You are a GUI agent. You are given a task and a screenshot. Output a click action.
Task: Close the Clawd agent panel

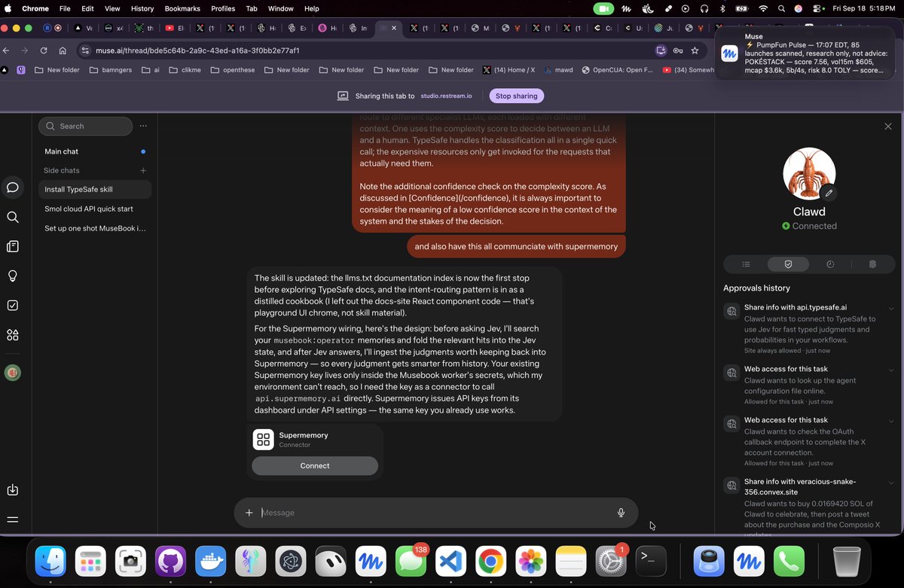pyautogui.click(x=888, y=126)
